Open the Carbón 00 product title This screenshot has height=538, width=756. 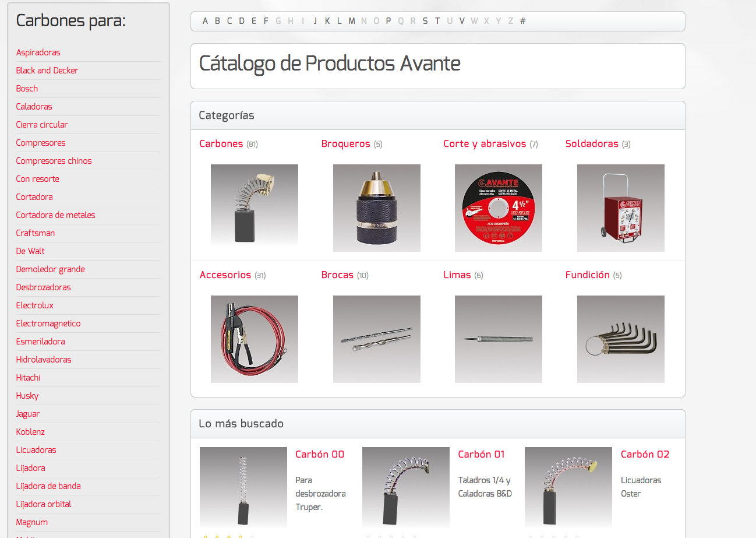point(320,454)
